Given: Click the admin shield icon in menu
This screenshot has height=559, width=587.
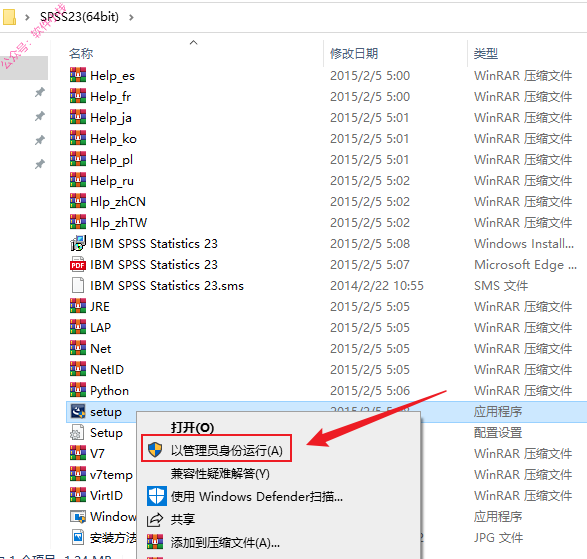Looking at the screenshot, I should pyautogui.click(x=155, y=449).
